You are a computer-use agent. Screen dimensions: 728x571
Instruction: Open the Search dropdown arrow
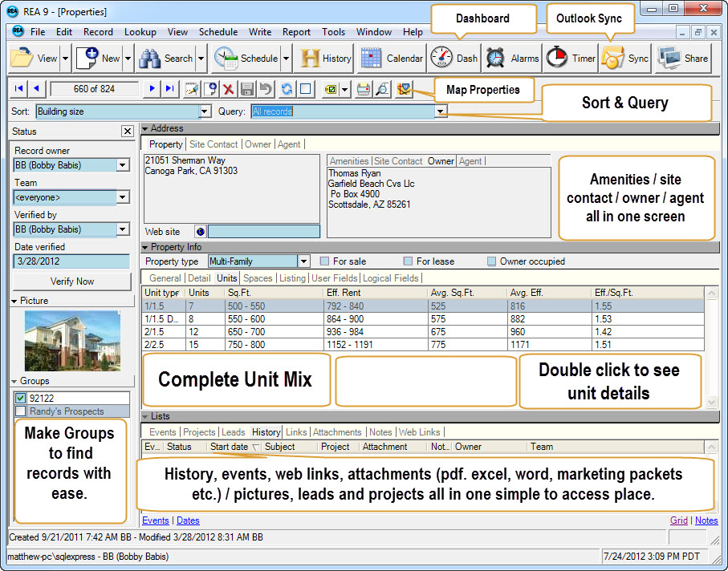pyautogui.click(x=201, y=59)
